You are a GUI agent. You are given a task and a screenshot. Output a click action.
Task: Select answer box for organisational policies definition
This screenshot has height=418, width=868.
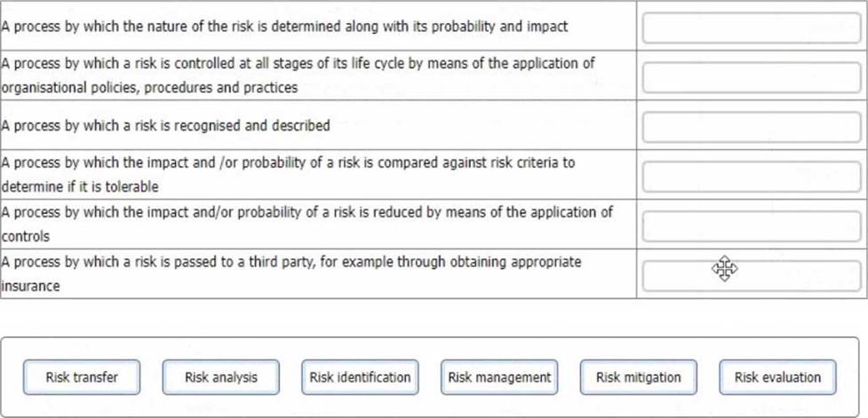(x=752, y=77)
